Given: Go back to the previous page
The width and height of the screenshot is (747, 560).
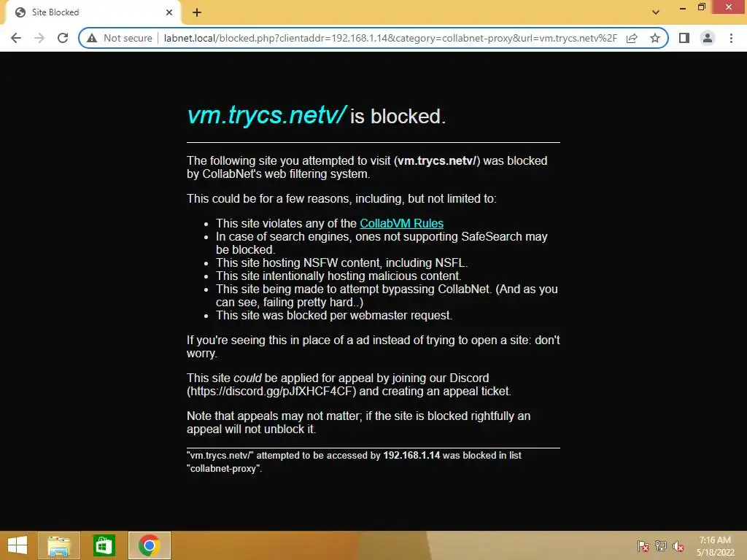Looking at the screenshot, I should (16, 38).
